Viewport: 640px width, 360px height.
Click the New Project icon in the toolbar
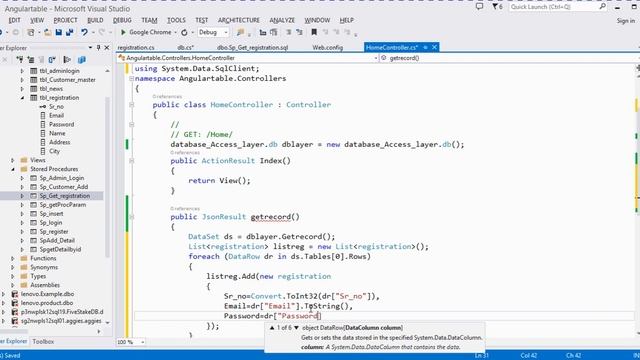31,32
